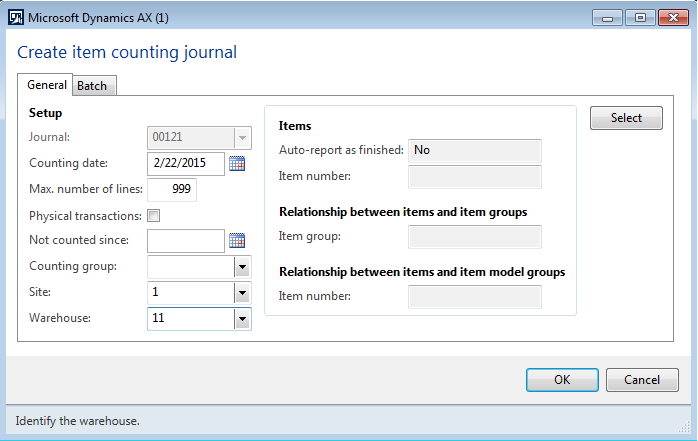
Task: Click the status bar resize grip
Action: point(684,427)
